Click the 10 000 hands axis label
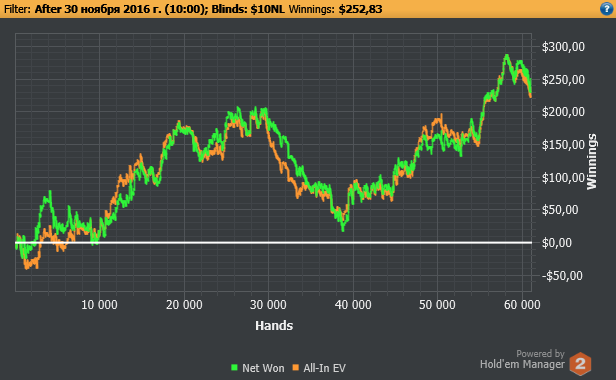This screenshot has width=616, height=380. (x=99, y=305)
